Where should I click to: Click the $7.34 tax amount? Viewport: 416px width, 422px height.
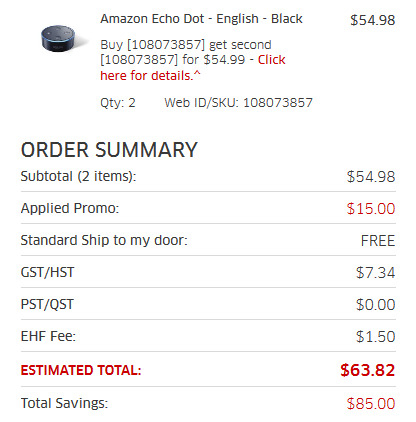[375, 273]
